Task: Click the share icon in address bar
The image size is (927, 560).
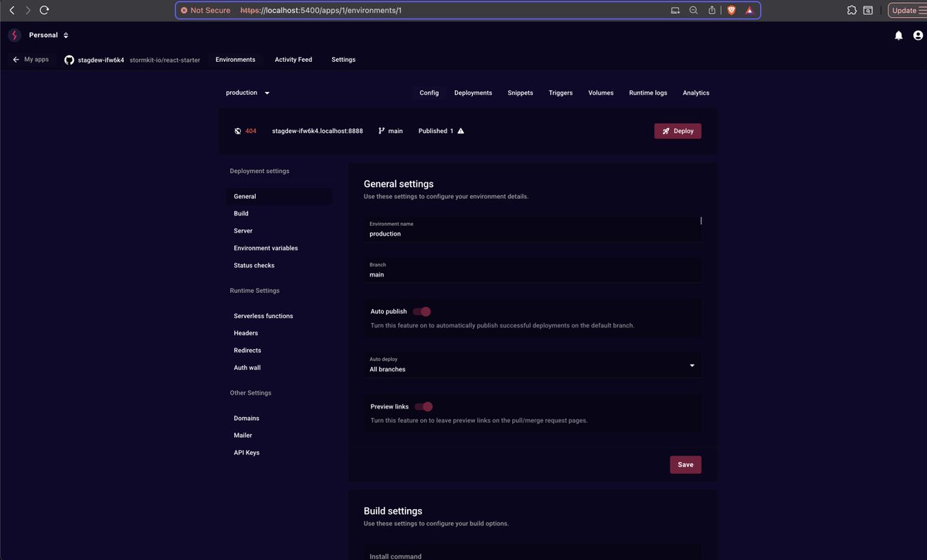Action: [712, 10]
